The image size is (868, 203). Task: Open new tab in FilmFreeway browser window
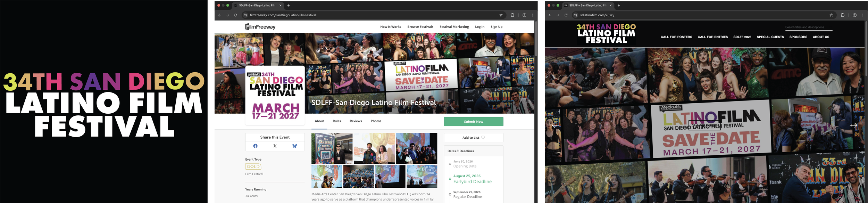[288, 5]
